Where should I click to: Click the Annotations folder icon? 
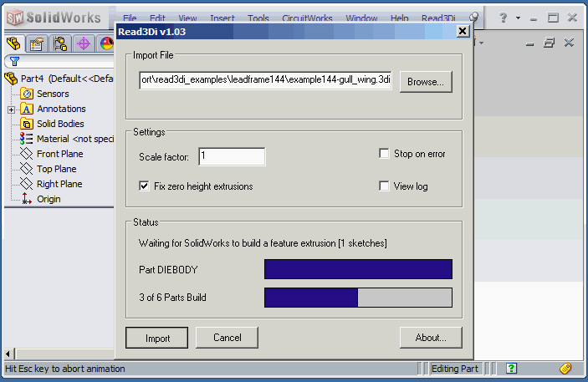point(27,109)
